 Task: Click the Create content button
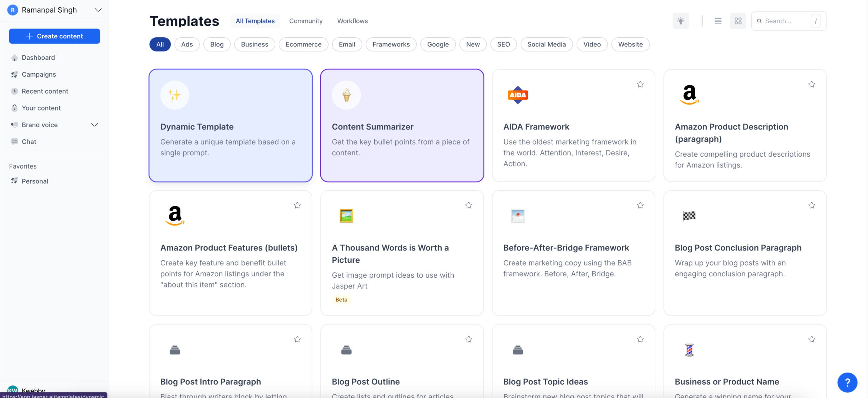(x=54, y=36)
